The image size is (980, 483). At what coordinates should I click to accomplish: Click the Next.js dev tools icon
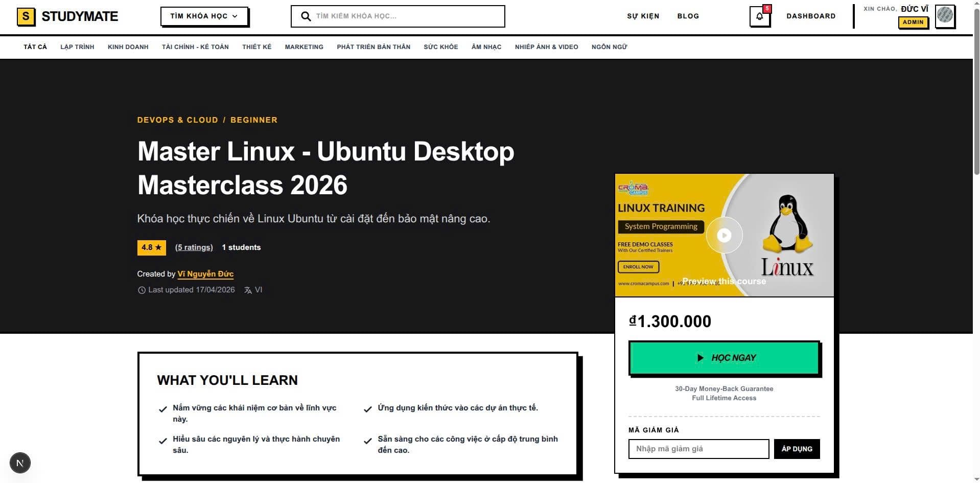click(20, 463)
